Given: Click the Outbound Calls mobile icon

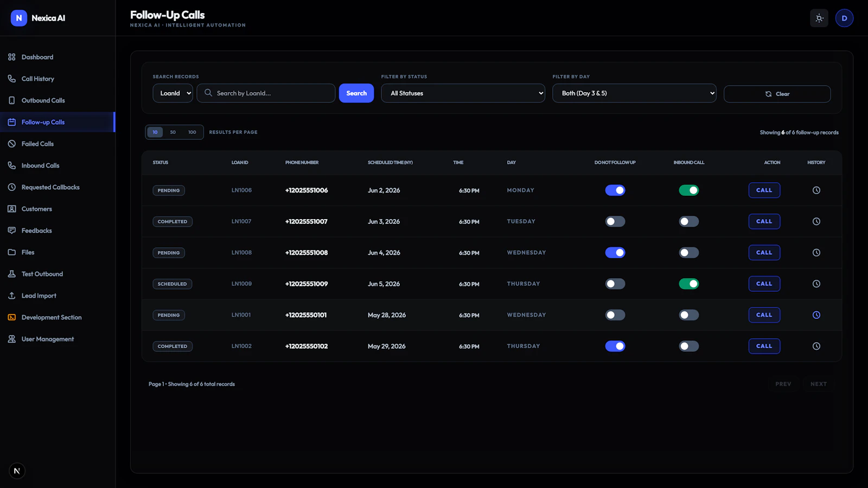Looking at the screenshot, I should pyautogui.click(x=11, y=100).
